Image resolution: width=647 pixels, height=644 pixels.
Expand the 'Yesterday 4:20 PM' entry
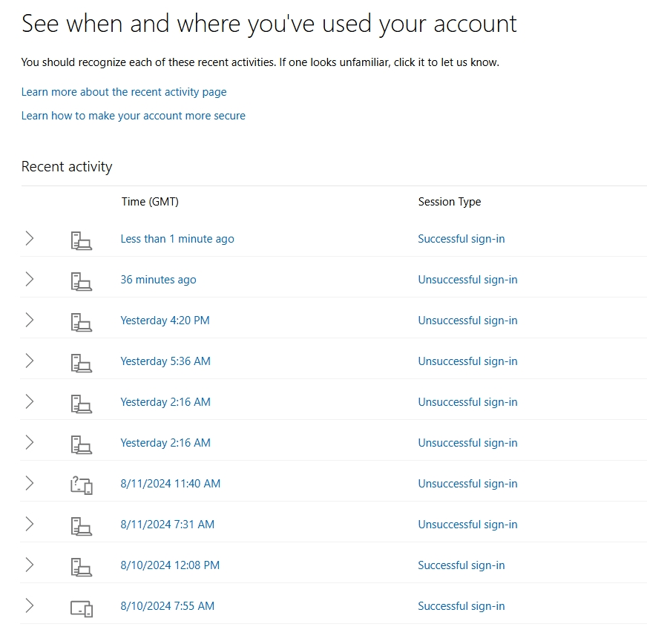[29, 321]
